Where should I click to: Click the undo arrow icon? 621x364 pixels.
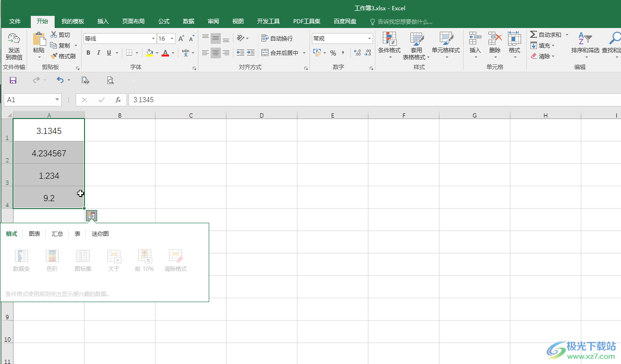pyautogui.click(x=60, y=80)
